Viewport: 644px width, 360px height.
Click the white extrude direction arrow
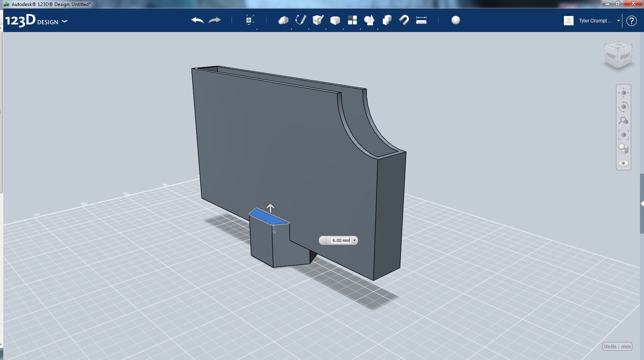pyautogui.click(x=270, y=208)
